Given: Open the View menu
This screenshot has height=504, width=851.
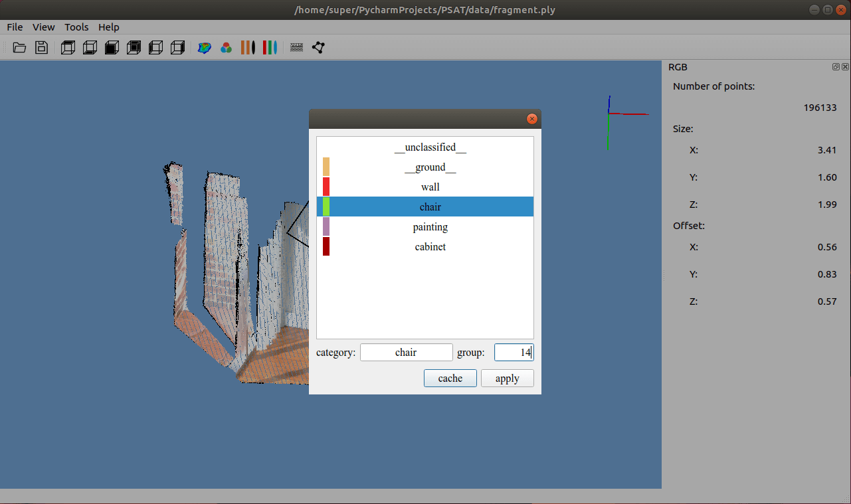Looking at the screenshot, I should coord(44,27).
